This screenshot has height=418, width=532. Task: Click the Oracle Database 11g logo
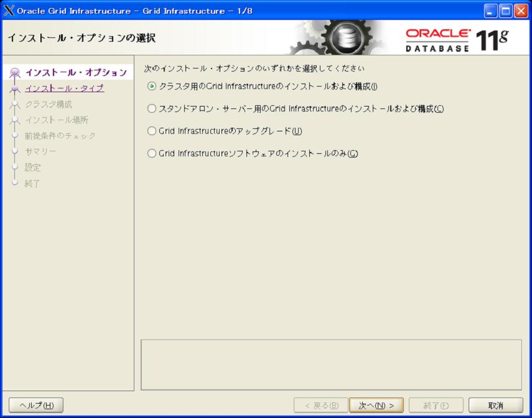click(457, 40)
